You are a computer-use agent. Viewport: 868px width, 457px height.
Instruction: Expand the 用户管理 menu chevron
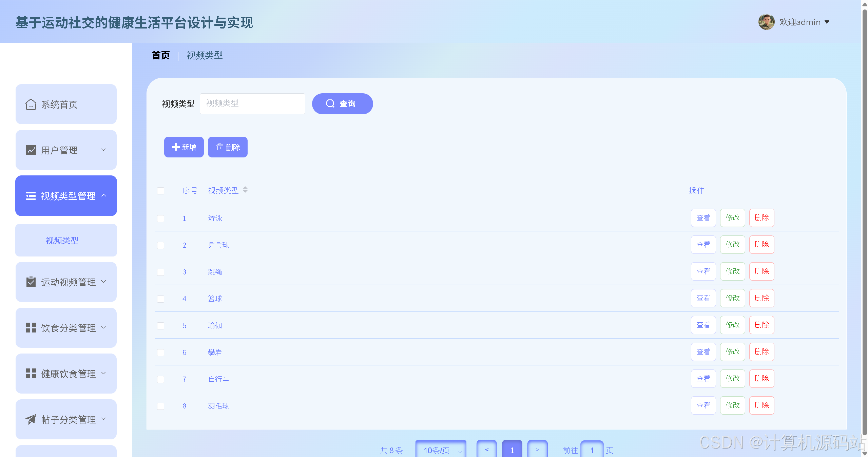(x=104, y=150)
